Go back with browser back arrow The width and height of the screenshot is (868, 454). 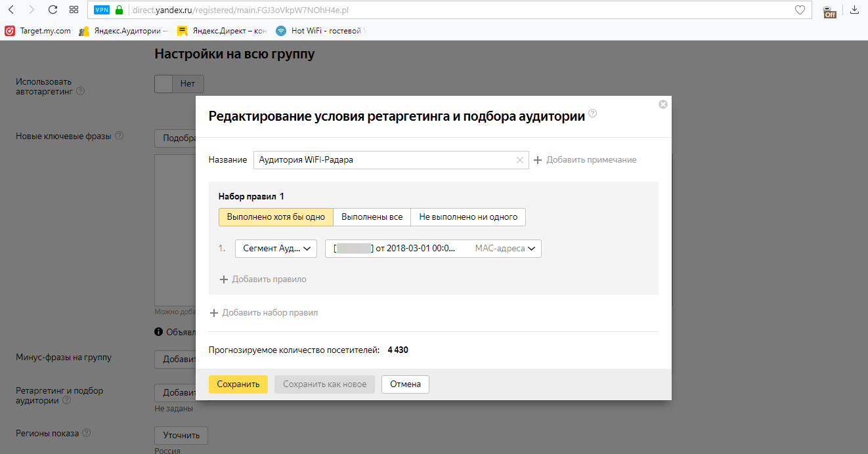click(11, 10)
